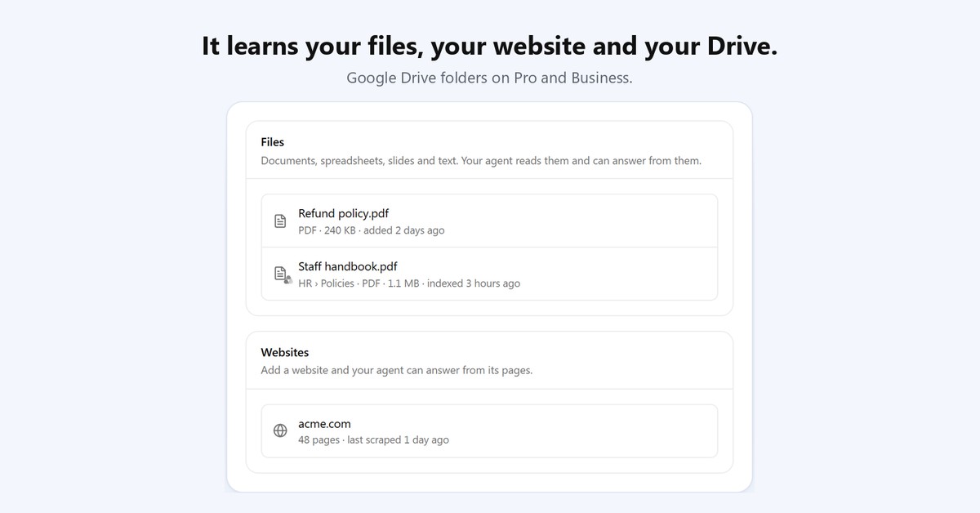Viewport: 980px width, 513px height.
Task: Click the Files section heading
Action: click(273, 142)
